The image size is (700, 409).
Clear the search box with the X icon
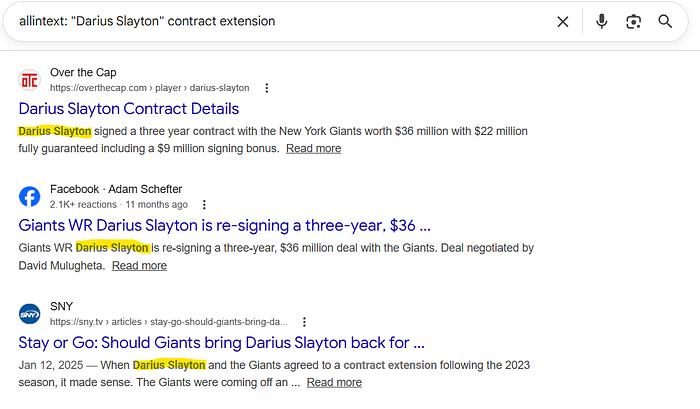click(563, 21)
